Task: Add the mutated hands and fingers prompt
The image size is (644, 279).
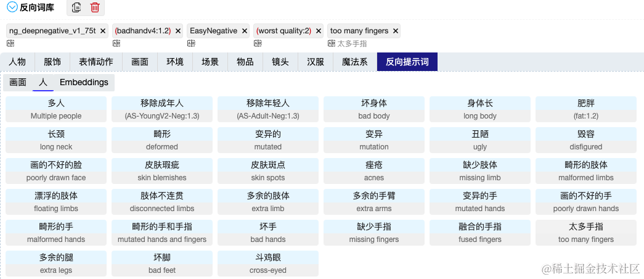Action: (x=162, y=233)
